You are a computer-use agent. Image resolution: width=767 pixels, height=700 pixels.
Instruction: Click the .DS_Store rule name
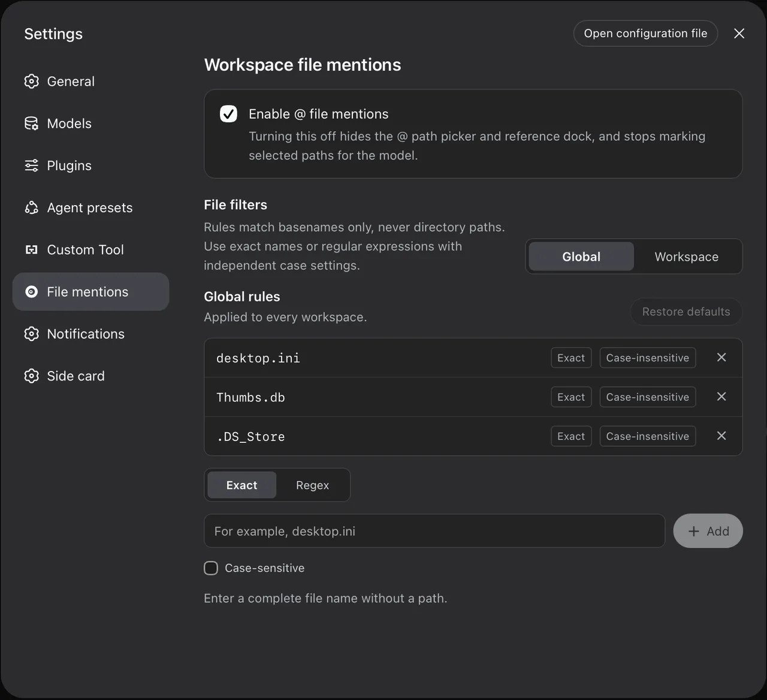(x=250, y=437)
